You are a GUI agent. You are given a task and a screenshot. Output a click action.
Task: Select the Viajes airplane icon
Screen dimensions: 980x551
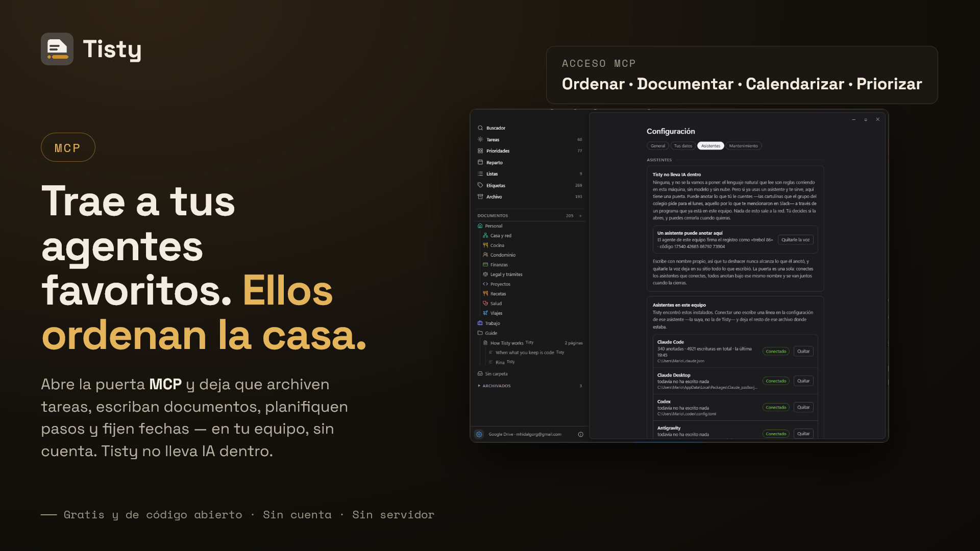pos(485,313)
